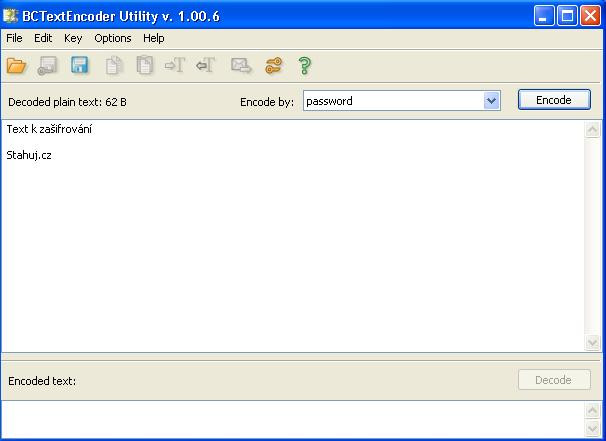The width and height of the screenshot is (606, 441).
Task: Click the Encode button
Action: [x=554, y=100]
